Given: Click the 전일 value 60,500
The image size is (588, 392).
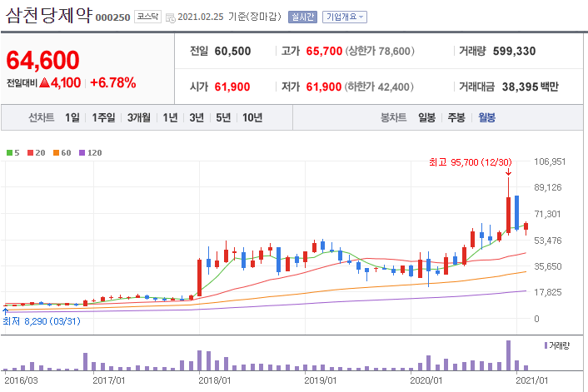Looking at the screenshot, I should coord(232,51).
